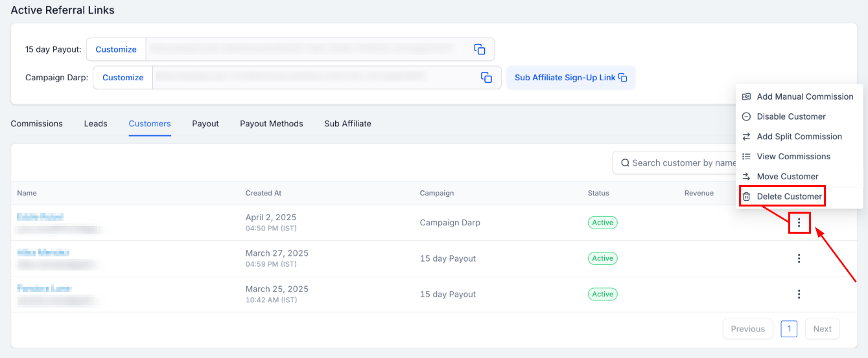Go to page 1 in pagination

(x=789, y=329)
